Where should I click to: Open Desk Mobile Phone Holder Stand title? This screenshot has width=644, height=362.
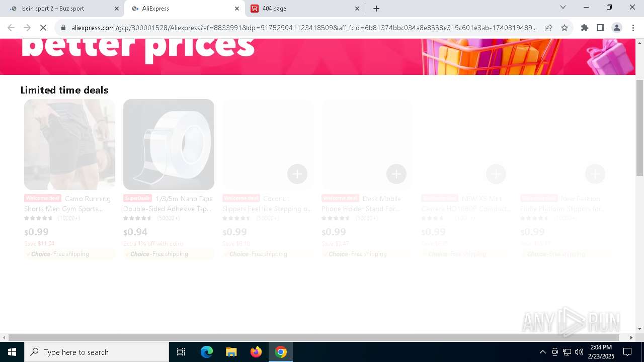367,204
